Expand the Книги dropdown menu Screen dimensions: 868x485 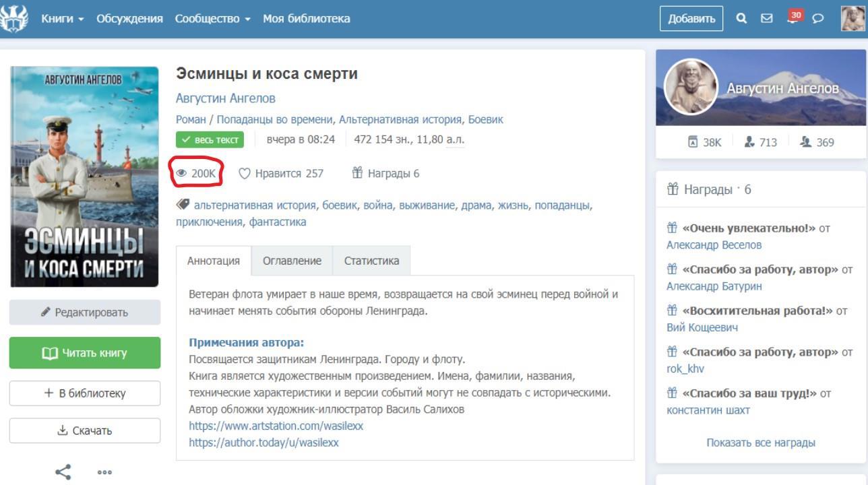[x=63, y=18]
